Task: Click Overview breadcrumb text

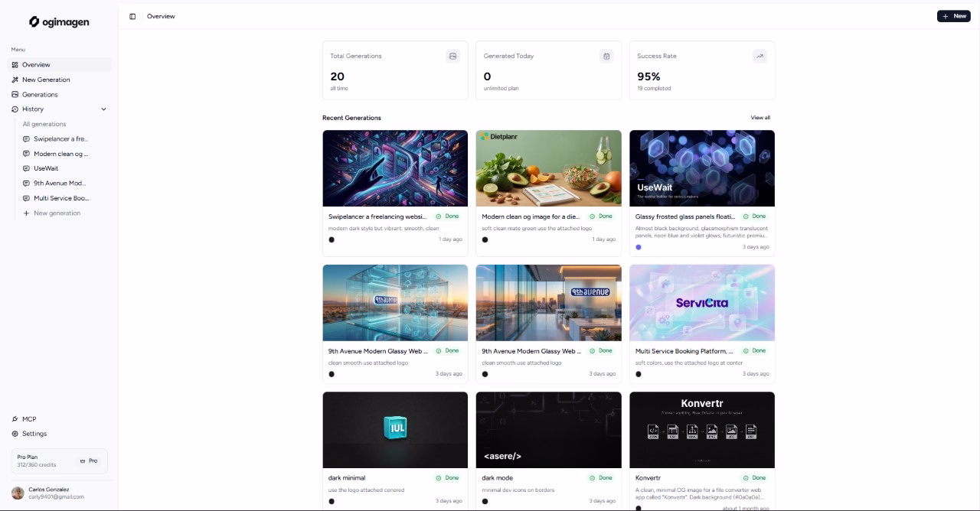Action: [x=161, y=16]
